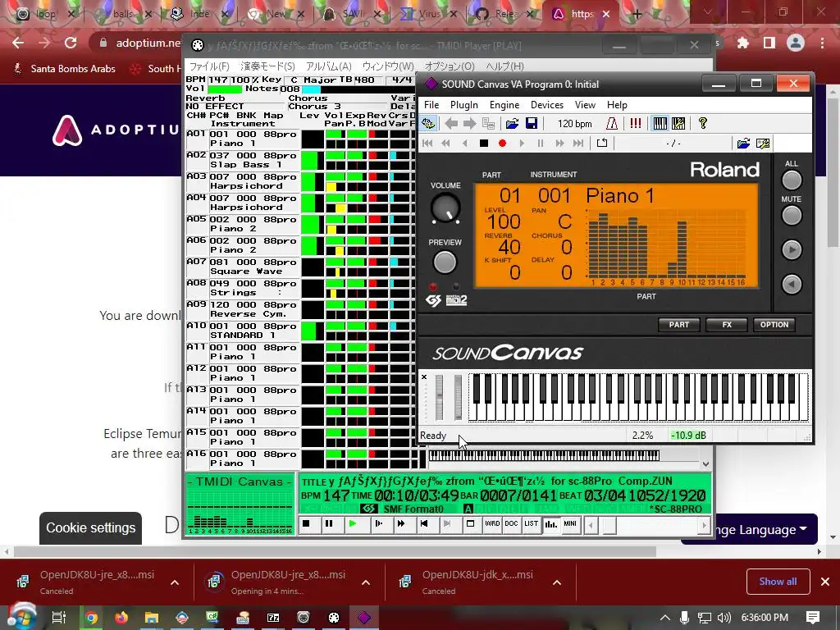Click the copy pages icon in SOUND Canvas toolbar
The height and width of the screenshot is (630, 840).
[x=488, y=124]
